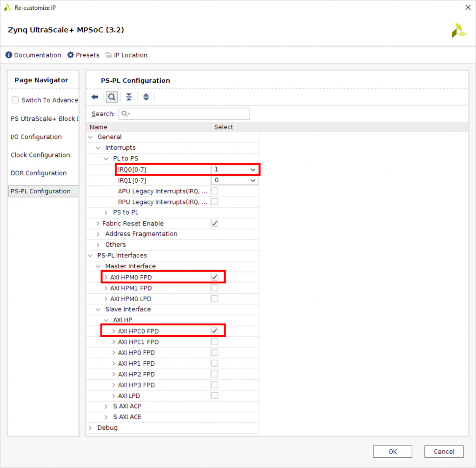Focus the Search input field

point(184,114)
